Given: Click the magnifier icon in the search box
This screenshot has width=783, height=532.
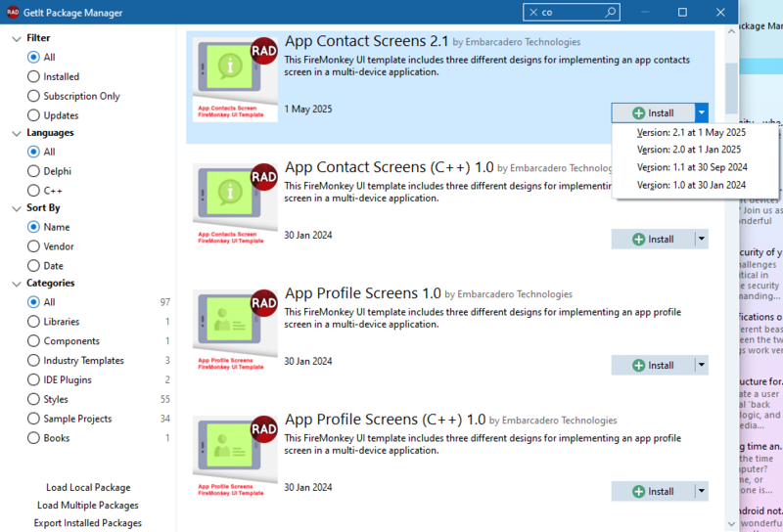Looking at the screenshot, I should click(x=610, y=12).
